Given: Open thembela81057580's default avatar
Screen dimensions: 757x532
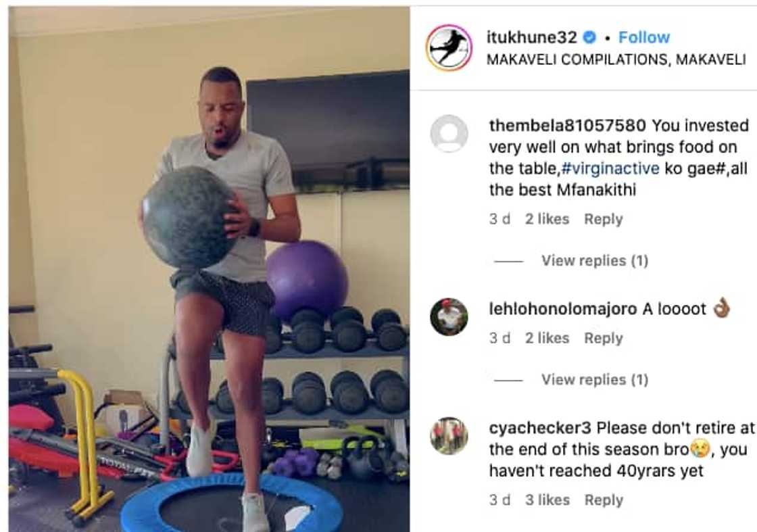Looking at the screenshot, I should [x=449, y=134].
